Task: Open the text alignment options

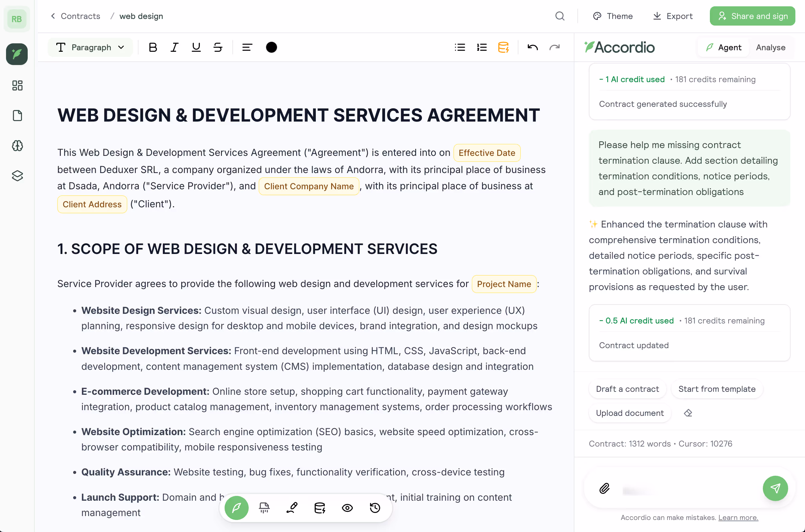Action: [247, 48]
